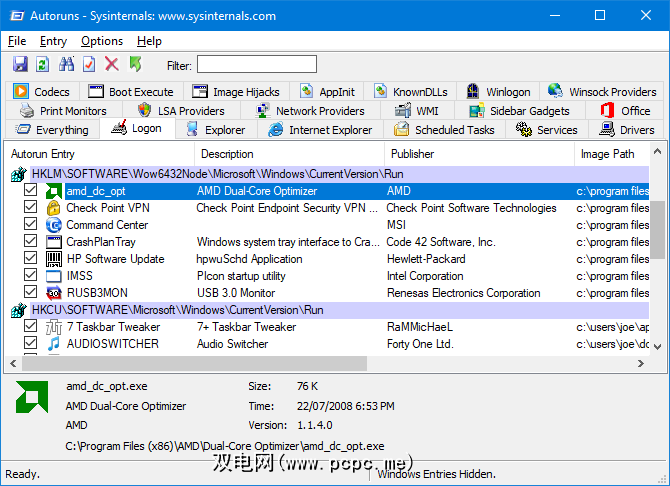670x486 pixels.
Task: Uncheck the amd_dc_opt entry checkbox
Action: point(31,191)
